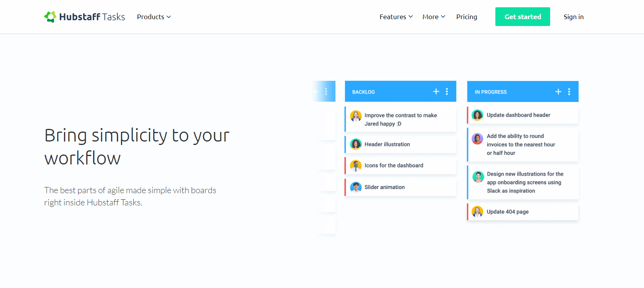Click avatar on 'Update 404 page' card

point(477,212)
